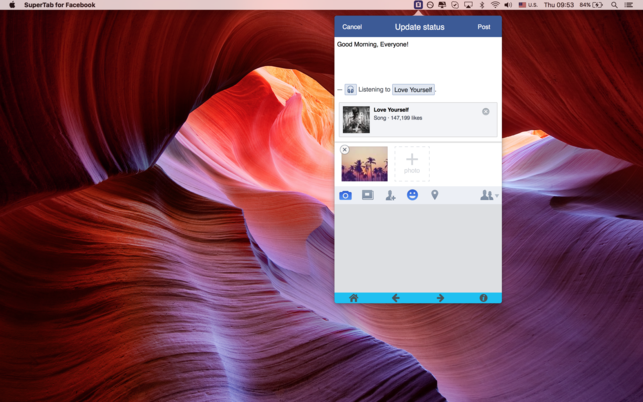
Task: Click the headphones activity icon
Action: click(x=350, y=89)
